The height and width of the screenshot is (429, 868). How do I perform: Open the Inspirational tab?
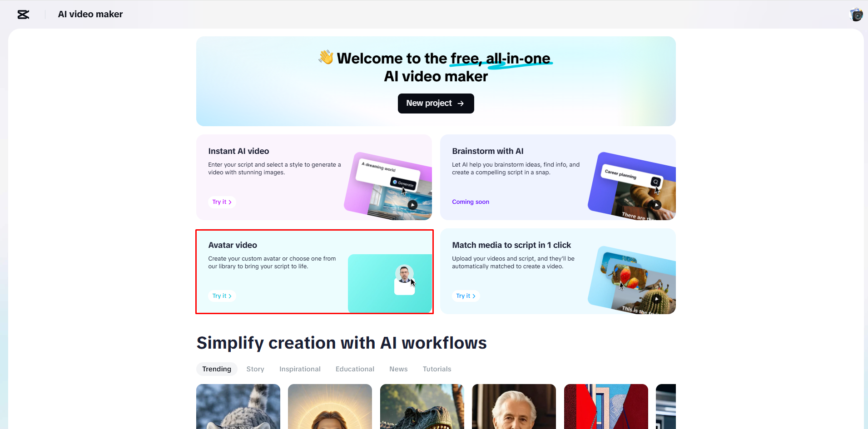click(x=300, y=369)
